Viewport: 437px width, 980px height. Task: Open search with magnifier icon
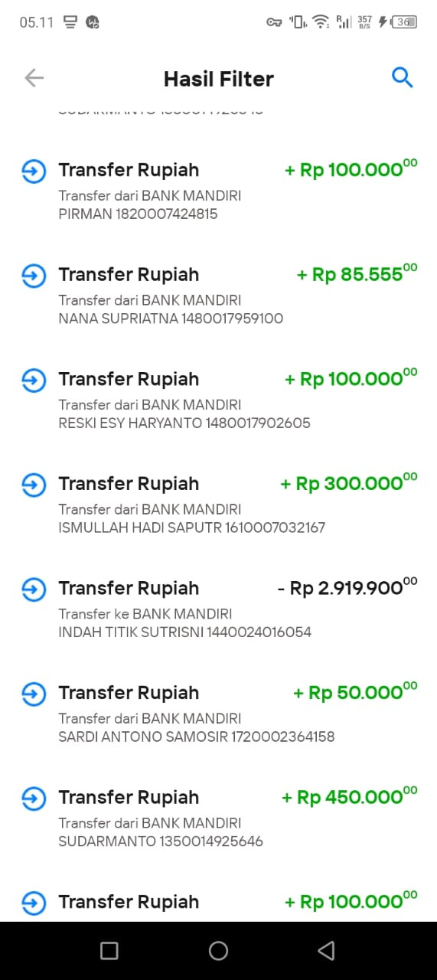(402, 77)
